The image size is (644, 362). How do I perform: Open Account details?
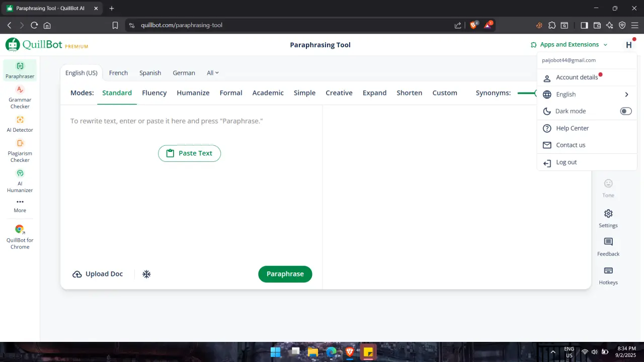pos(587,77)
